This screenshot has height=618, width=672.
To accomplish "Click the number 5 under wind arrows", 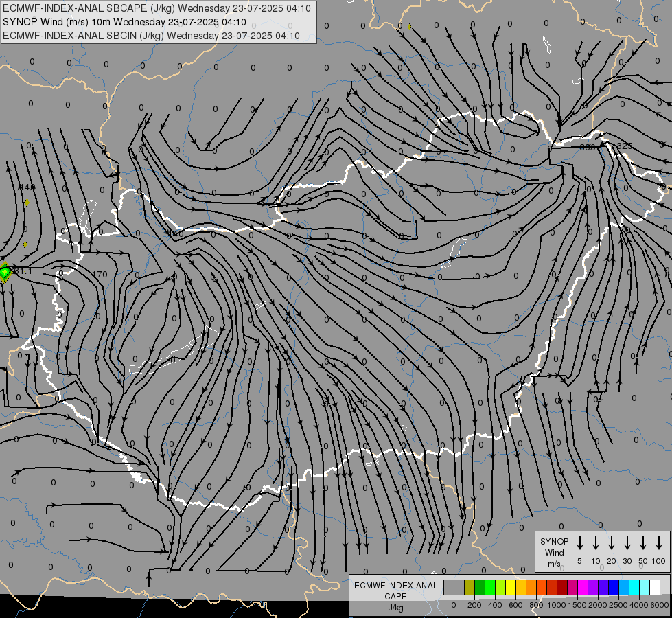I will point(579,561).
